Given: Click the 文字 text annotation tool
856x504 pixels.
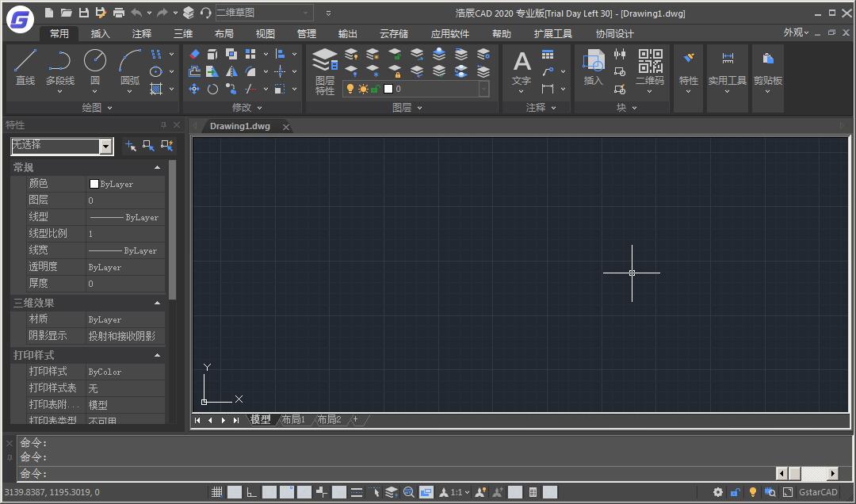Looking at the screenshot, I should [x=522, y=68].
